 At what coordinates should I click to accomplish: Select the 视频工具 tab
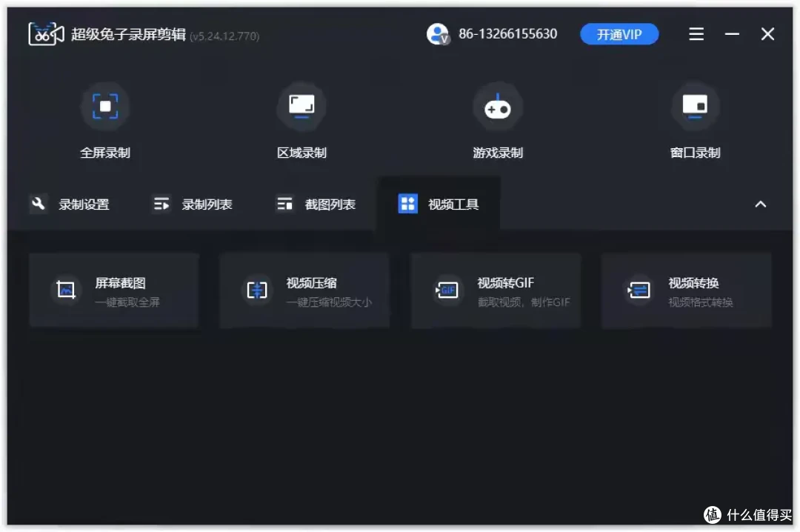(439, 205)
